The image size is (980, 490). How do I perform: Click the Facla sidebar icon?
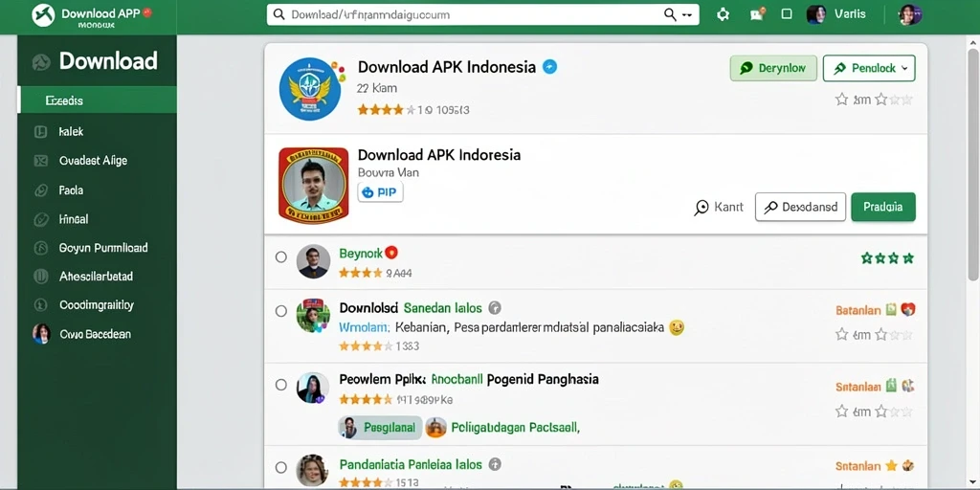tap(40, 190)
